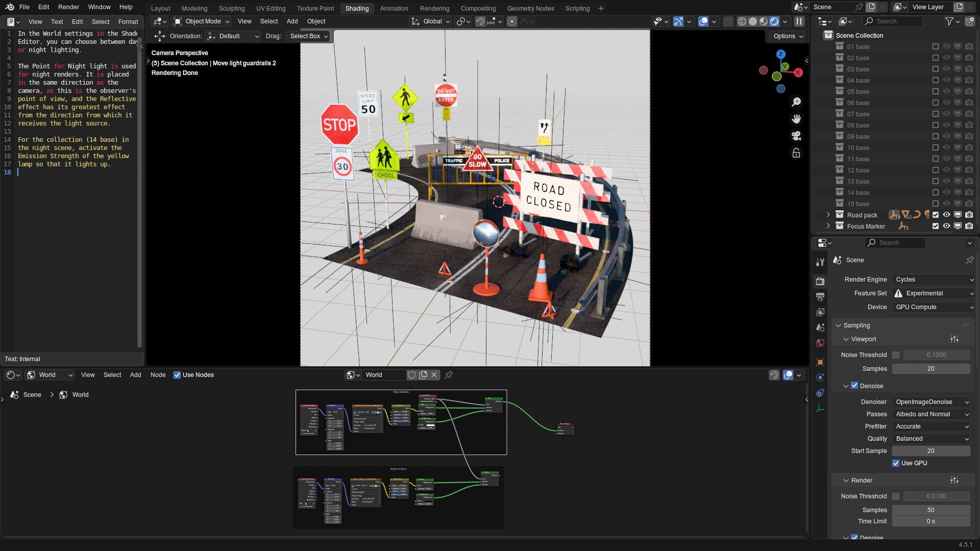
Task: Disable the Use Nodes checkbox
Action: click(177, 375)
